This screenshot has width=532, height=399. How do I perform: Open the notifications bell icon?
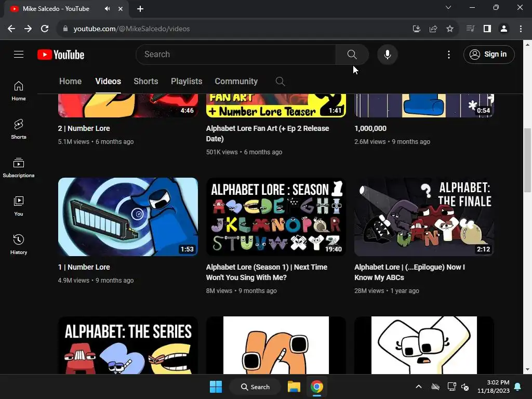pos(518,387)
